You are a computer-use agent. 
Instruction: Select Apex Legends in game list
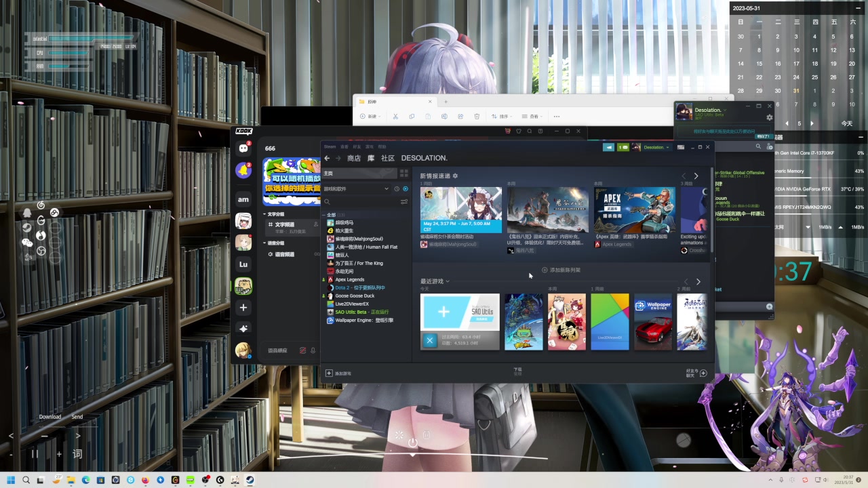pyautogui.click(x=350, y=279)
